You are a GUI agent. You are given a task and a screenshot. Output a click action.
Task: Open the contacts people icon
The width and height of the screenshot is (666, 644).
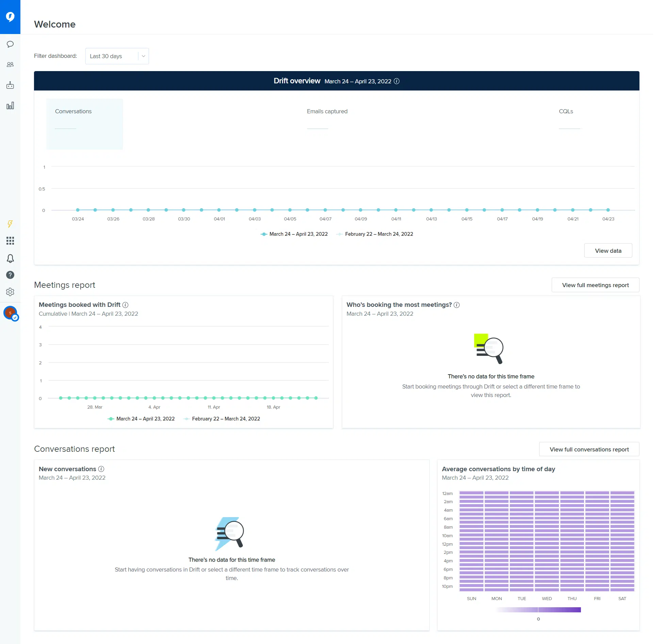pos(10,65)
